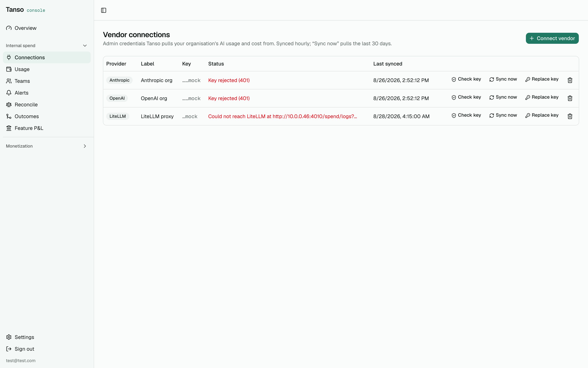The width and height of the screenshot is (588, 368).
Task: Click the Outcomes branch icon
Action: [x=9, y=116]
